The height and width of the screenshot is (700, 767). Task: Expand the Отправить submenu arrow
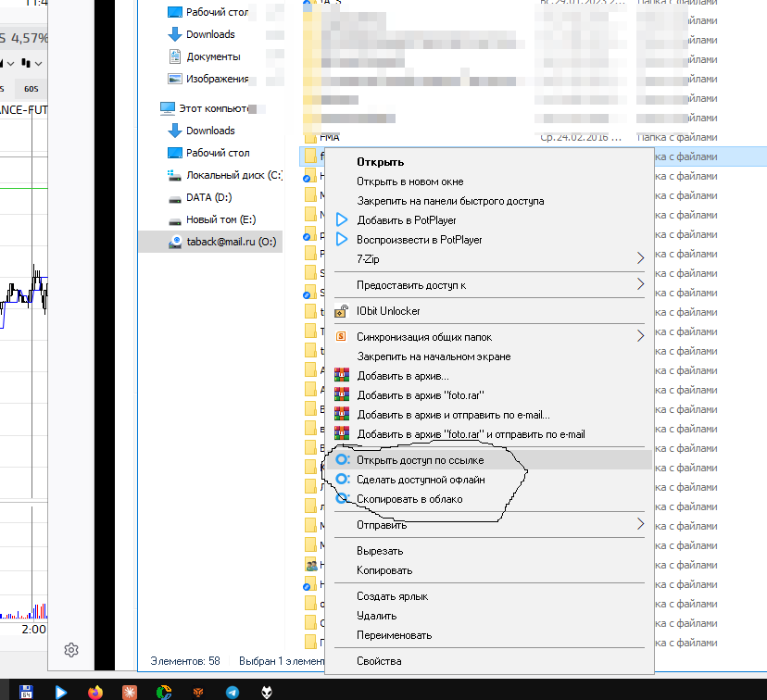(x=640, y=524)
